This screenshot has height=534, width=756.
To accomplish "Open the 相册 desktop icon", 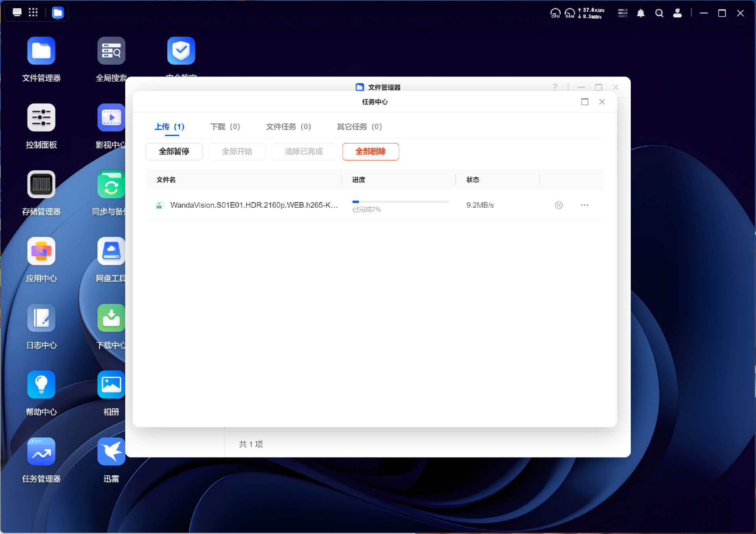I will coord(111,385).
